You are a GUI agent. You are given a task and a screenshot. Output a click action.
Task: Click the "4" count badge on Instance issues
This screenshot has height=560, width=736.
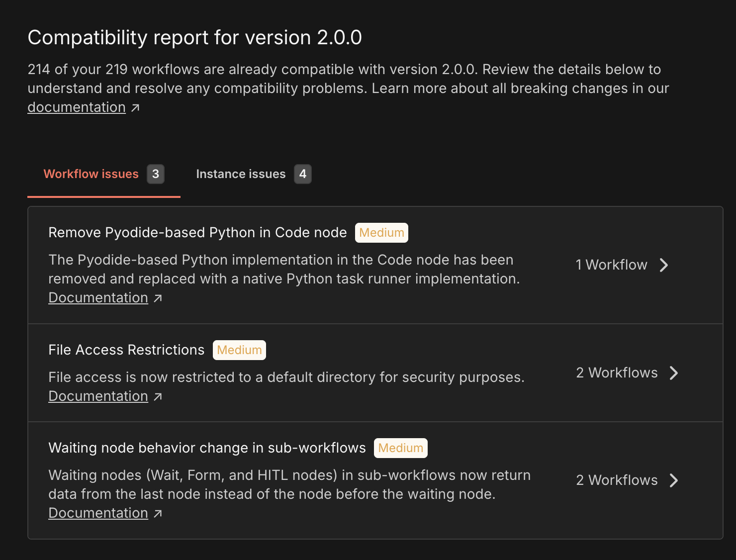pyautogui.click(x=303, y=174)
